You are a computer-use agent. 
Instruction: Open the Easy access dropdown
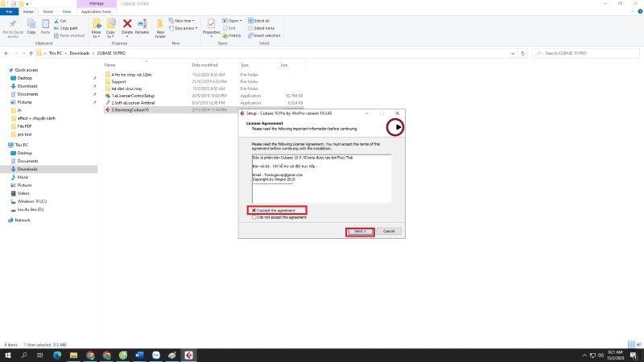[184, 28]
